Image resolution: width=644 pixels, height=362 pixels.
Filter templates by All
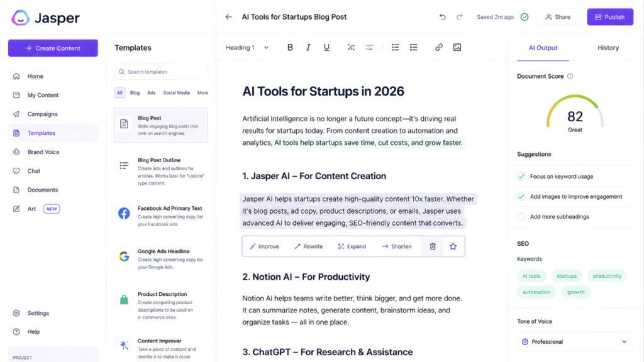tap(119, 93)
